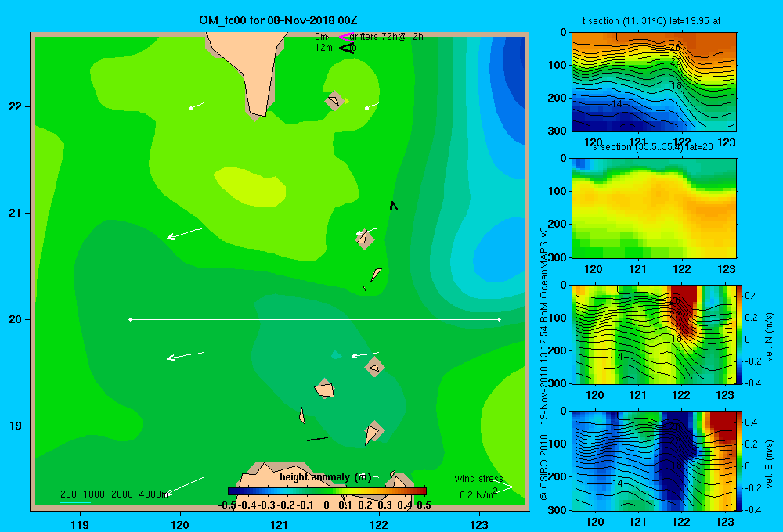This screenshot has width=783, height=532.
Task: Click the black 12m drifter arrow legend icon
Action: coord(346,48)
